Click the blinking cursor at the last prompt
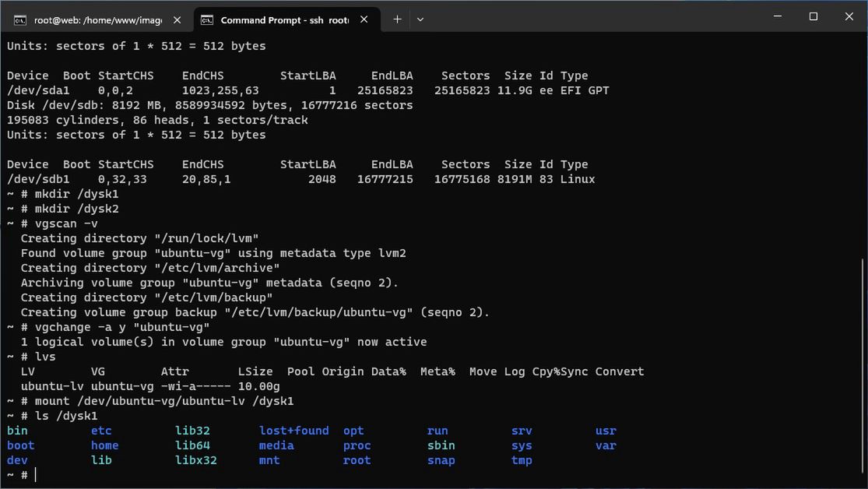868x489 pixels. coord(36,475)
